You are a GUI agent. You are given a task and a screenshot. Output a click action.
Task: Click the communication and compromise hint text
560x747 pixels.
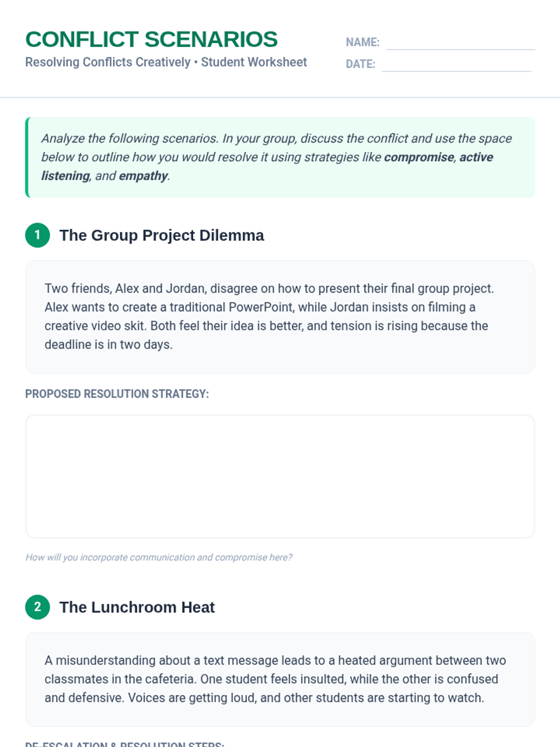[x=159, y=557]
